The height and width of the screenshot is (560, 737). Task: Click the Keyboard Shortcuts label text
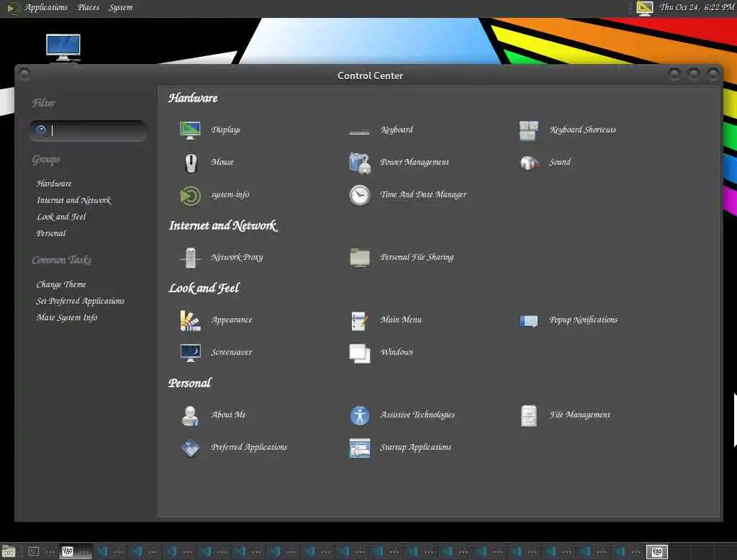(x=583, y=130)
